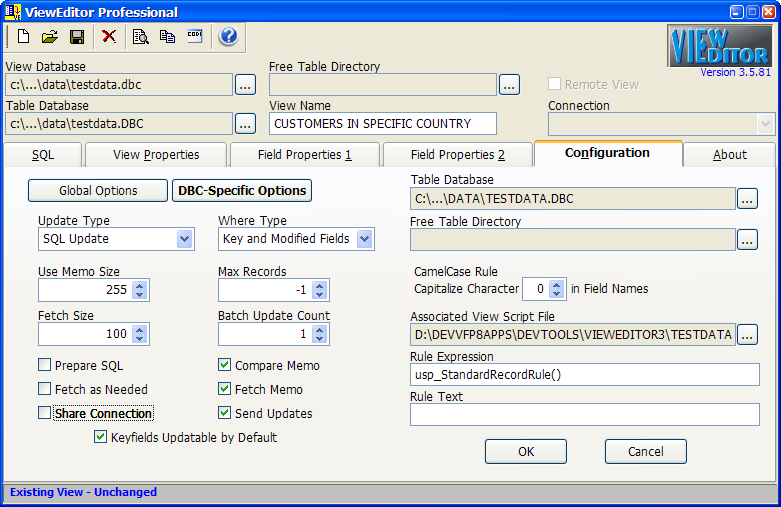Click the Rule Text input field
This screenshot has height=507, width=781.
pyautogui.click(x=584, y=414)
